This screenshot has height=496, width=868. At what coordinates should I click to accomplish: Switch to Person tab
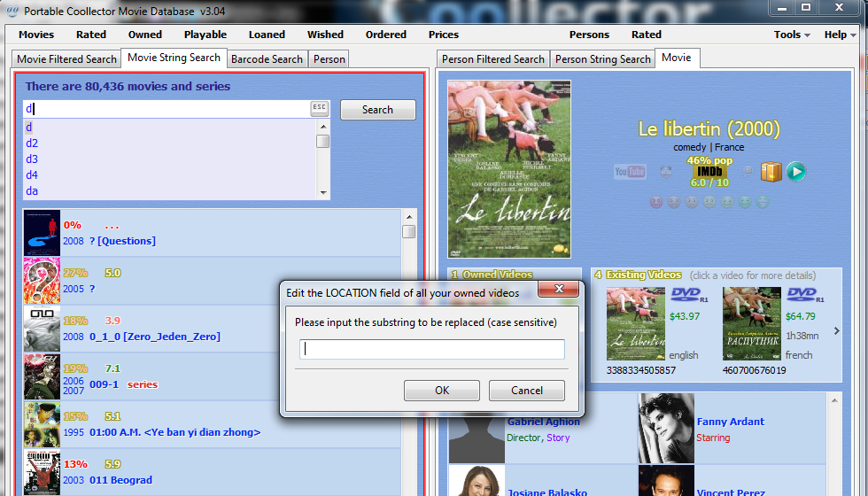pos(329,59)
